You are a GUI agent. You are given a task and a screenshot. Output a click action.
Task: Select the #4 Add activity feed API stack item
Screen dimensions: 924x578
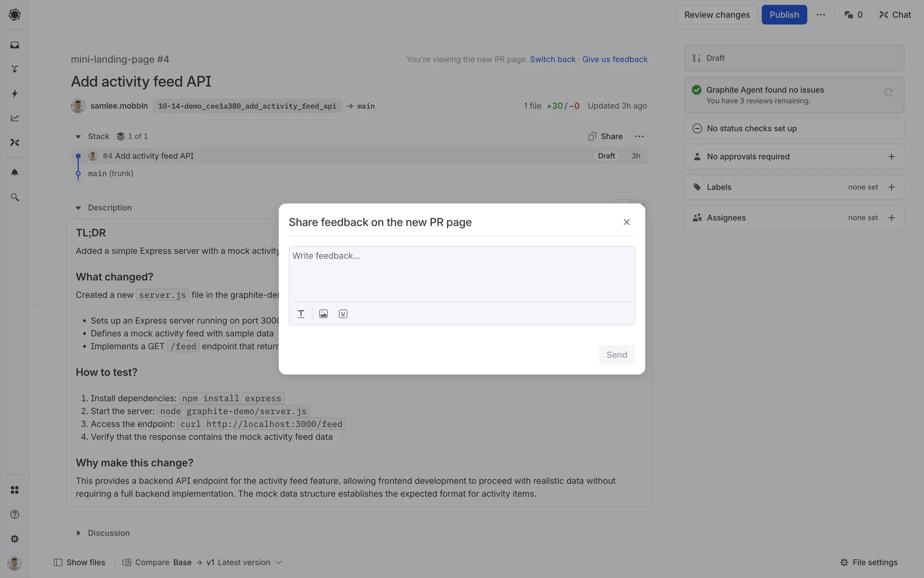click(x=154, y=156)
